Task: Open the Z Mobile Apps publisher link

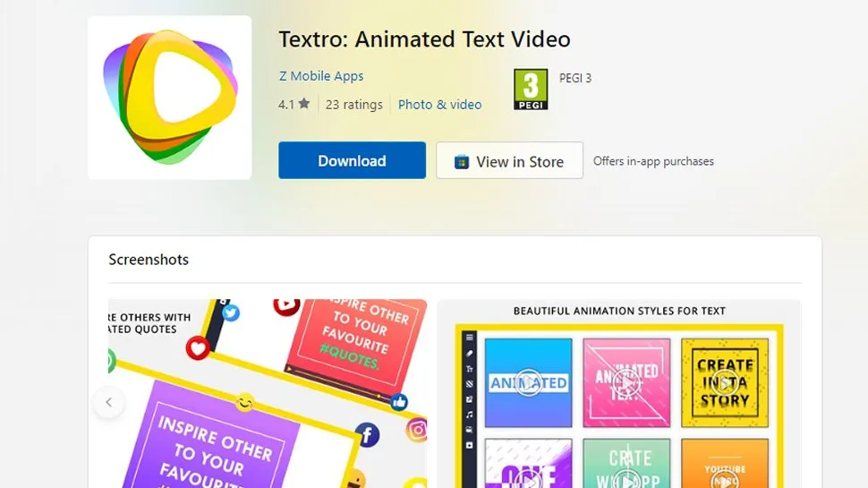Action: pyautogui.click(x=321, y=76)
